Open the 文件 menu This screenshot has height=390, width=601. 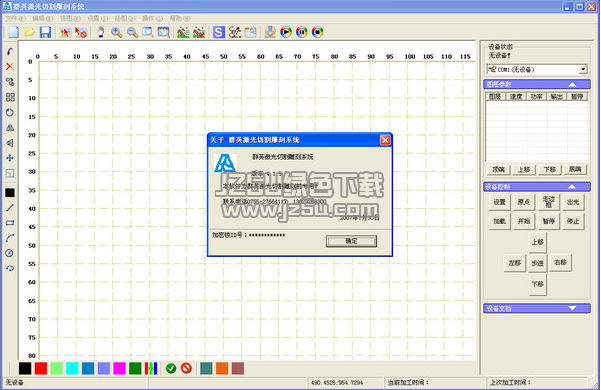(15, 18)
